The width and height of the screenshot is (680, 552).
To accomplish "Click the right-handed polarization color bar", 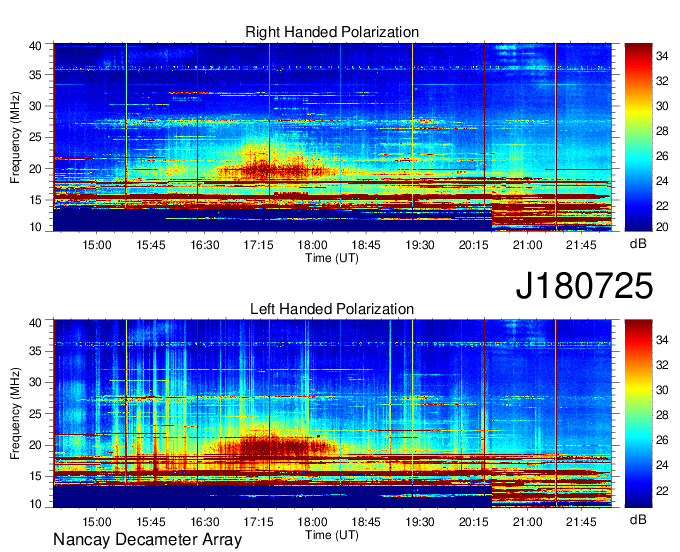I will pyautogui.click(x=638, y=137).
